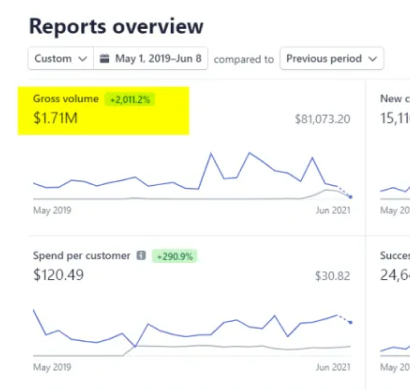This screenshot has width=410, height=390.
Task: Click the "compared to" label
Action: click(244, 59)
